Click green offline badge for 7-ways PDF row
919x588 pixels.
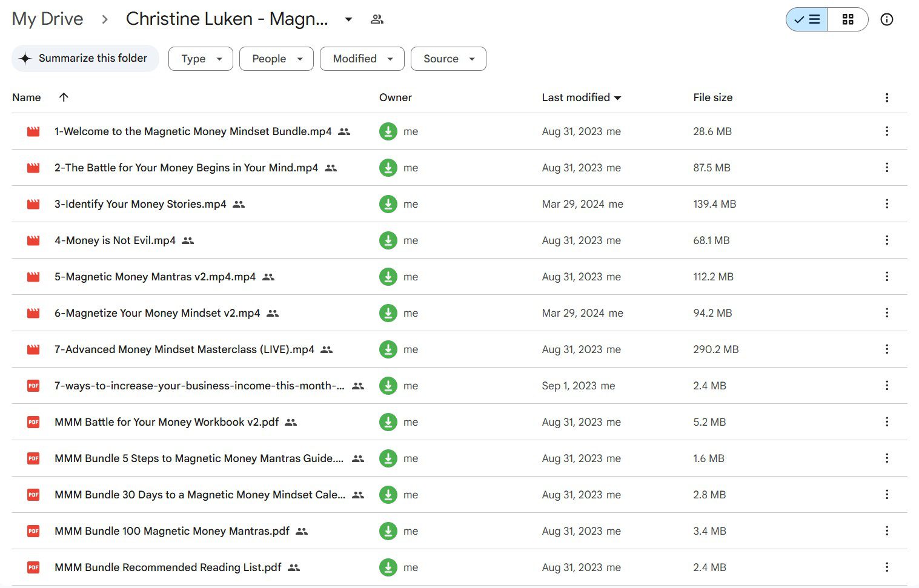point(388,386)
